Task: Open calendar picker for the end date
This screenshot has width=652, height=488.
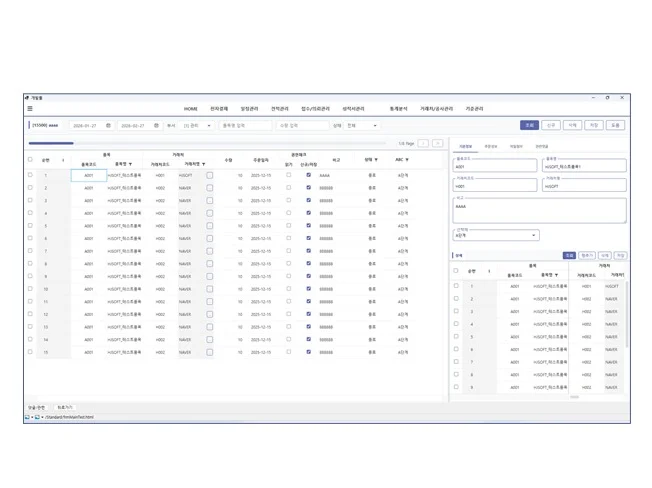Action: click(156, 126)
